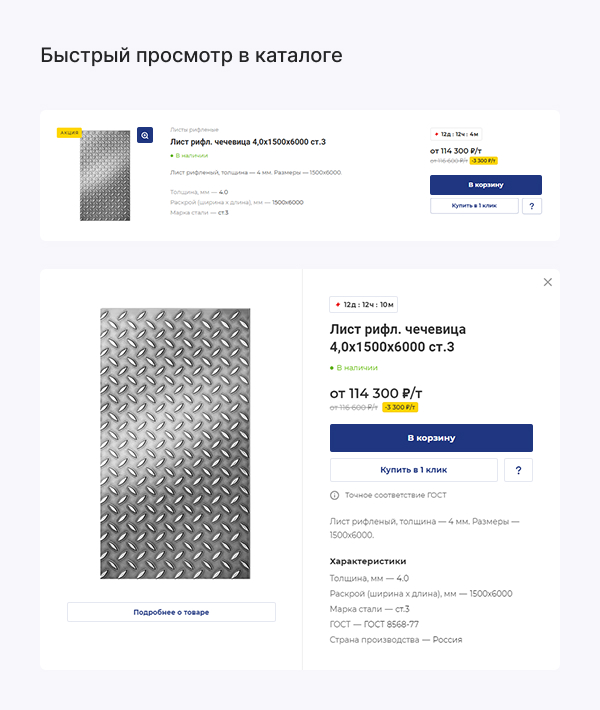
Task: Click the magnifier quick view icon
Action: coord(145,135)
